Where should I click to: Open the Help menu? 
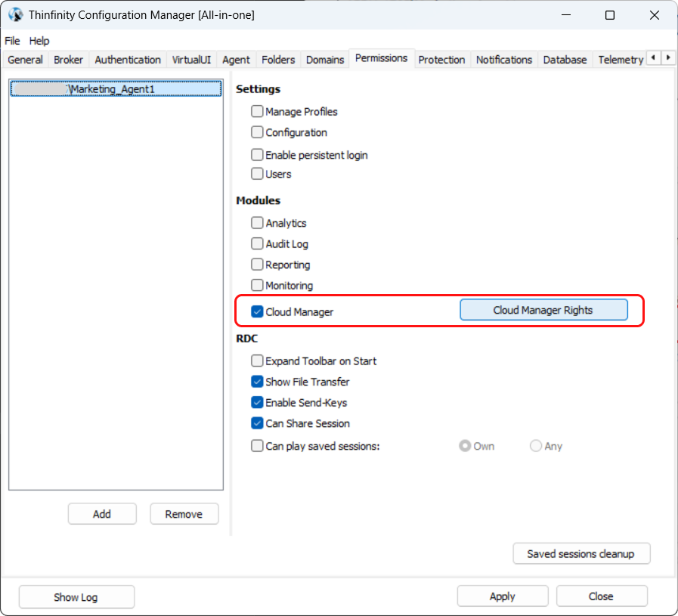pyautogui.click(x=39, y=41)
